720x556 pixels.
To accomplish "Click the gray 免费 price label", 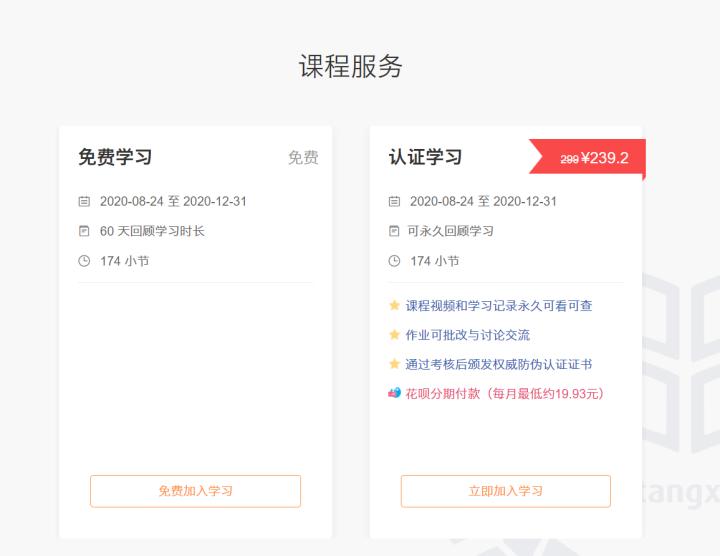I will [x=303, y=157].
